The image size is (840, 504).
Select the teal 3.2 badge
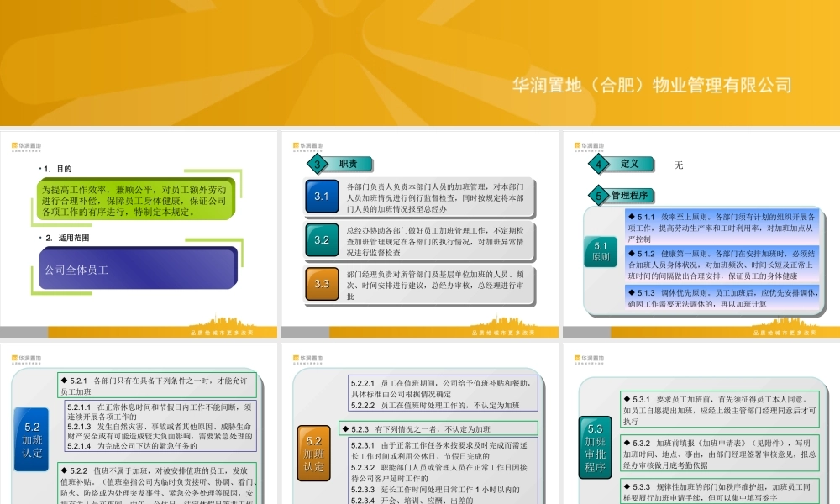click(322, 240)
